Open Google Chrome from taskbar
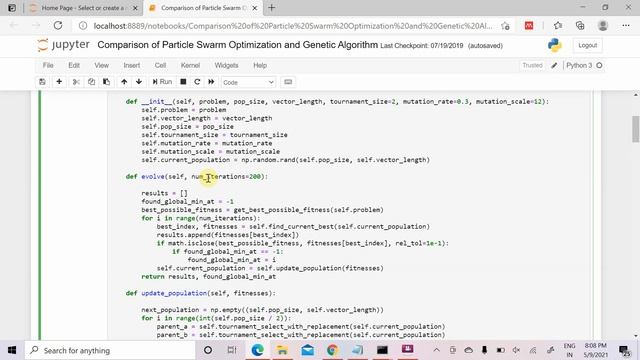 [x=332, y=350]
